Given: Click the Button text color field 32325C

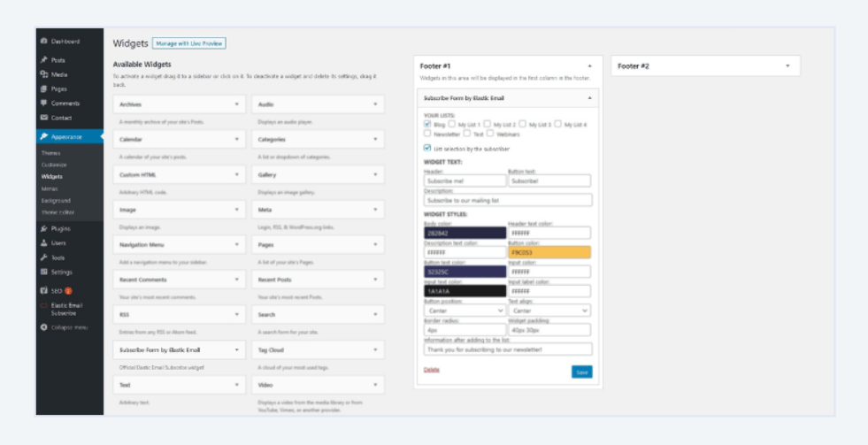Looking at the screenshot, I should click(x=465, y=272).
